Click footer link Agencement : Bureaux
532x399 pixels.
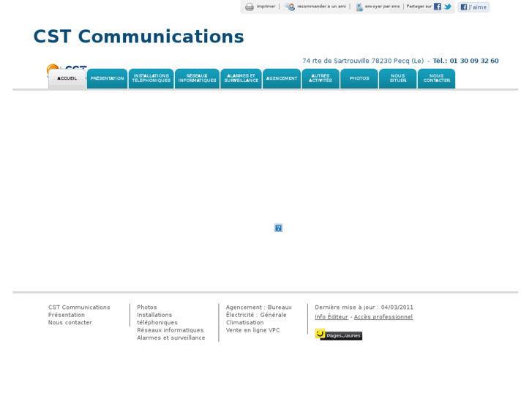point(259,307)
